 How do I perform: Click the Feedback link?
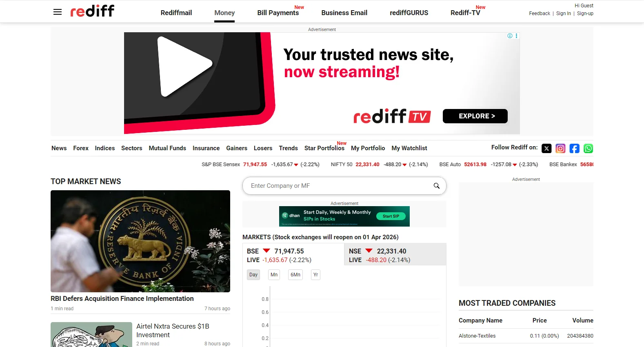coord(540,13)
